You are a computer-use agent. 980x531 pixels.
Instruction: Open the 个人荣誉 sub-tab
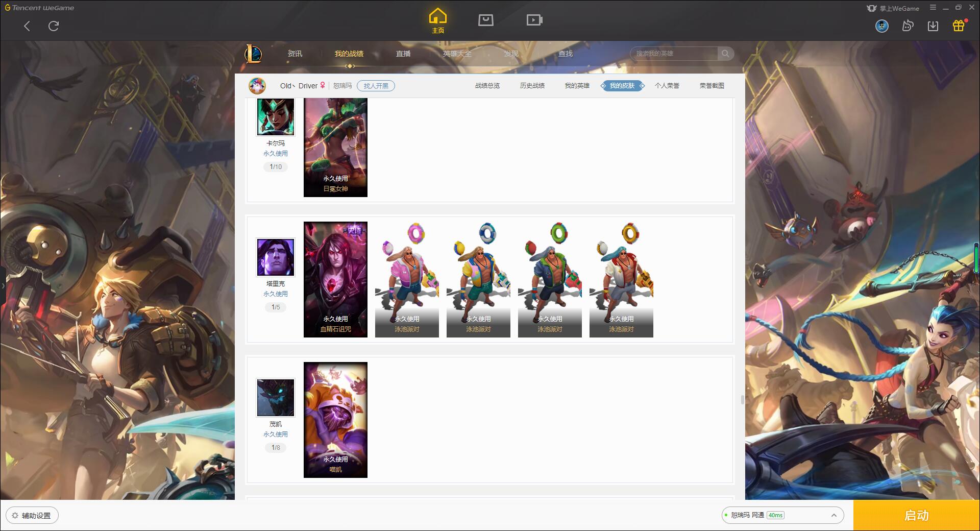(667, 86)
